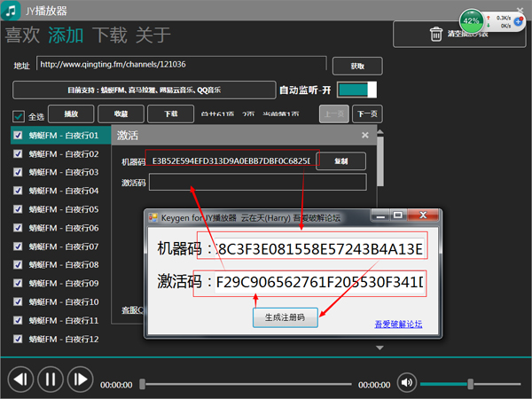The image size is (532, 399).
Task: Select 蜻蜓FM - 白夜行01 track
Action: click(x=61, y=135)
